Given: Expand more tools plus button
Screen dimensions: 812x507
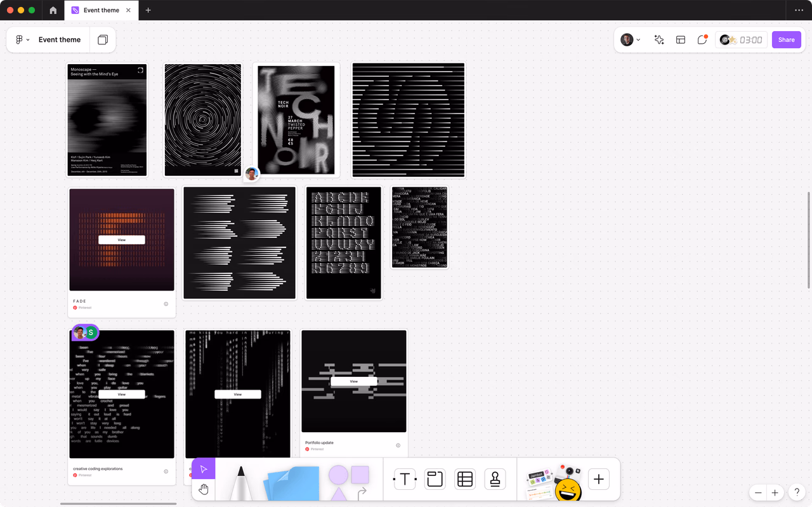Looking at the screenshot, I should pyautogui.click(x=599, y=479).
